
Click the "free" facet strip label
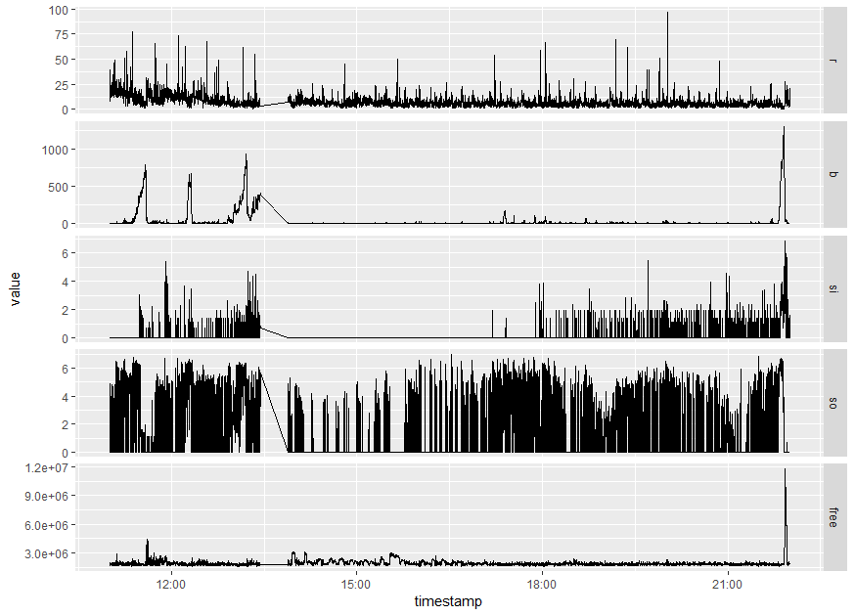click(835, 514)
